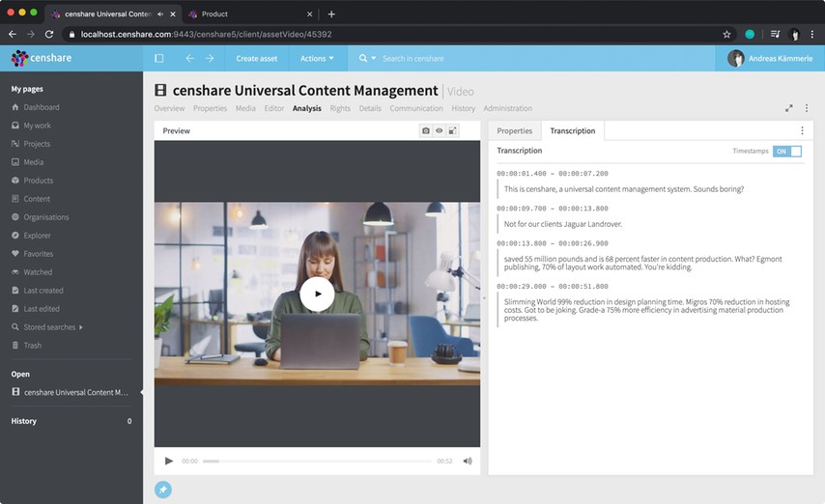Image resolution: width=825 pixels, height=504 pixels.
Task: Open the browser three-dot menu
Action: pos(811,34)
